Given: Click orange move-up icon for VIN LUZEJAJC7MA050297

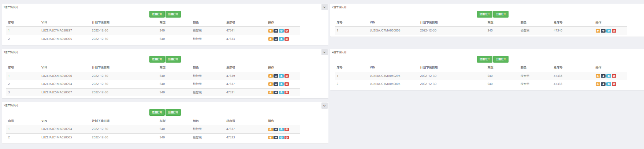Looking at the screenshot, I should 270,31.
